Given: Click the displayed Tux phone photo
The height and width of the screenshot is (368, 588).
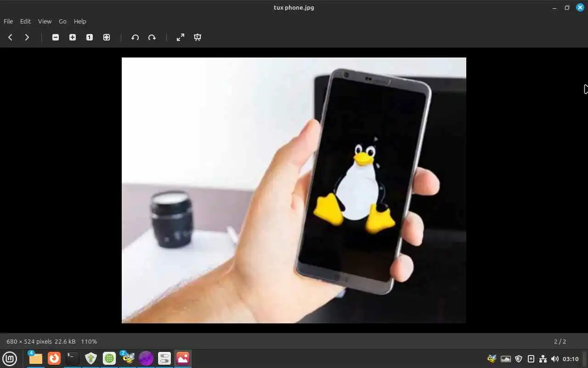Looking at the screenshot, I should tap(294, 190).
